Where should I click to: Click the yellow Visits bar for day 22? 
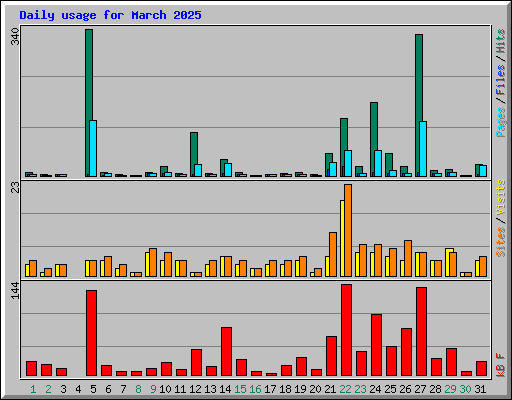[342, 238]
